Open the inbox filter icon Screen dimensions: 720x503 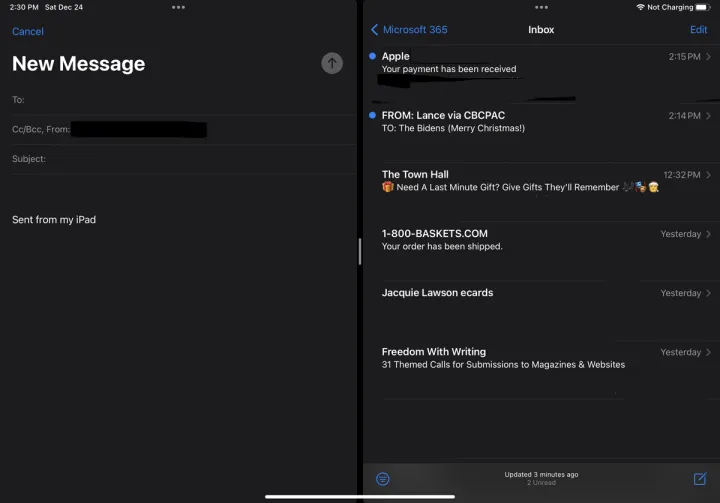[382, 479]
